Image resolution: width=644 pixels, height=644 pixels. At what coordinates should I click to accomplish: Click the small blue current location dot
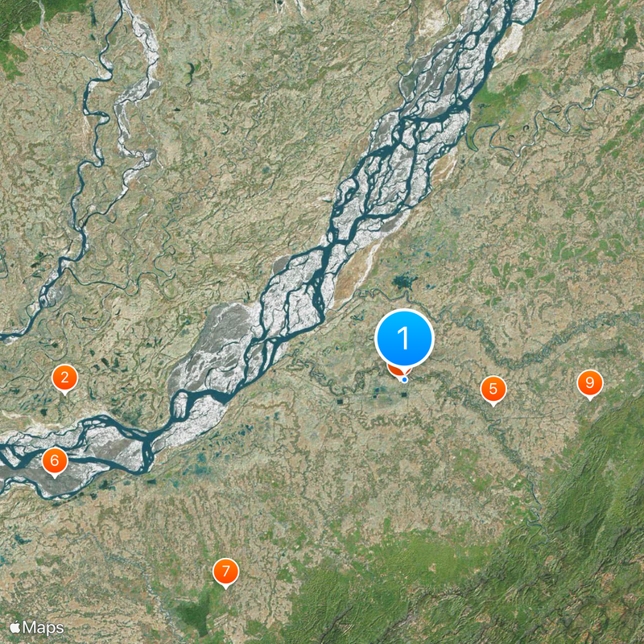(x=405, y=380)
